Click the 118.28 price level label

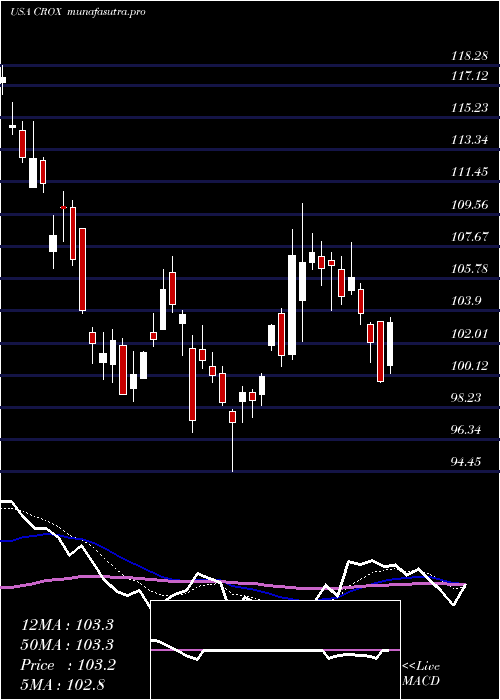pyautogui.click(x=469, y=56)
